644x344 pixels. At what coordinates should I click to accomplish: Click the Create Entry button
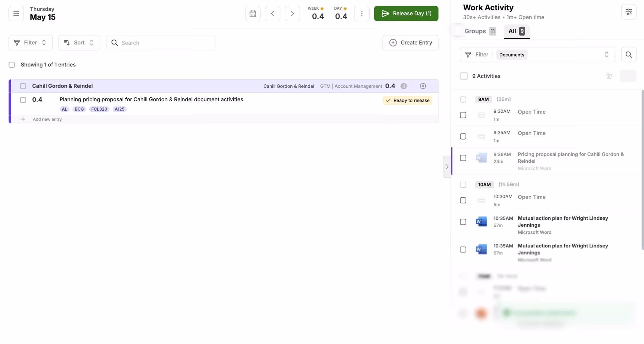click(x=410, y=43)
